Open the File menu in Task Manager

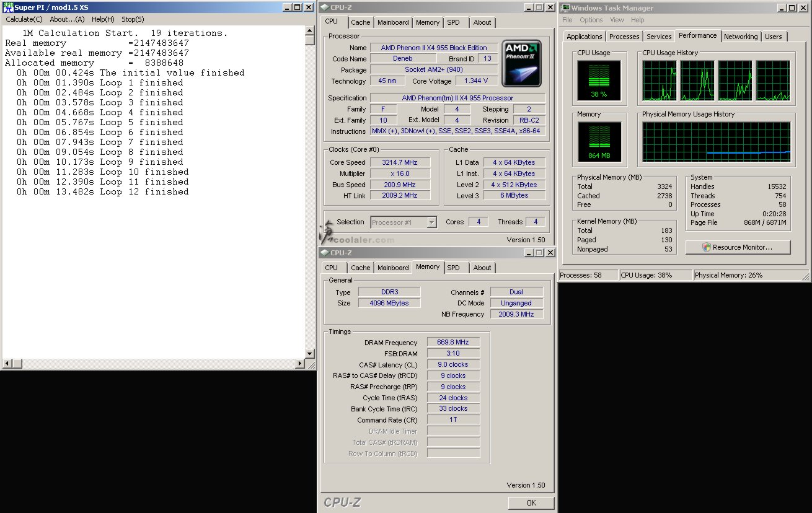pyautogui.click(x=567, y=20)
